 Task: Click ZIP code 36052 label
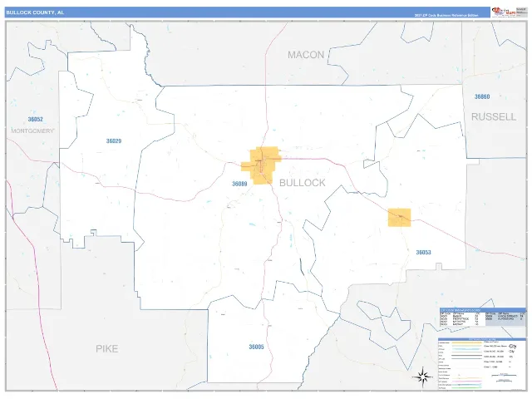coord(35,119)
